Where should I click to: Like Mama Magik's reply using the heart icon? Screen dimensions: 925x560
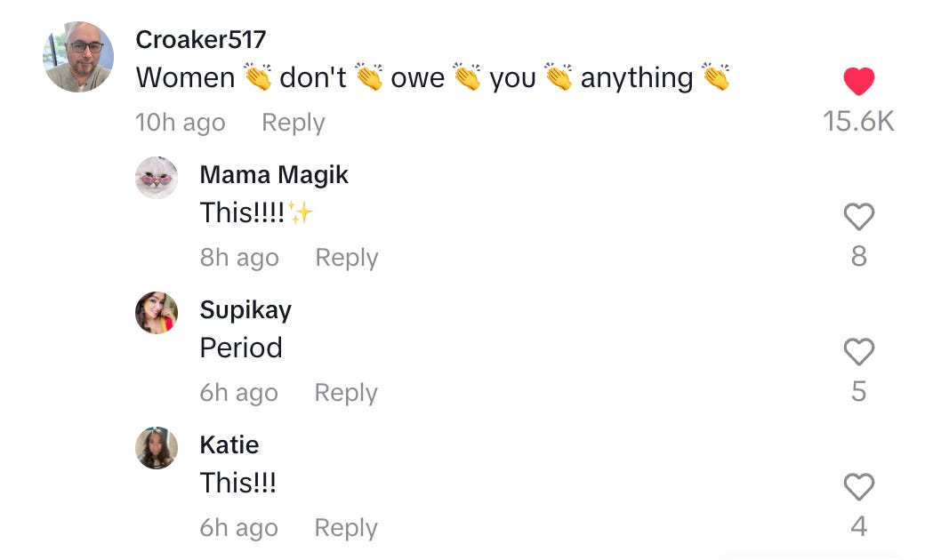[859, 216]
